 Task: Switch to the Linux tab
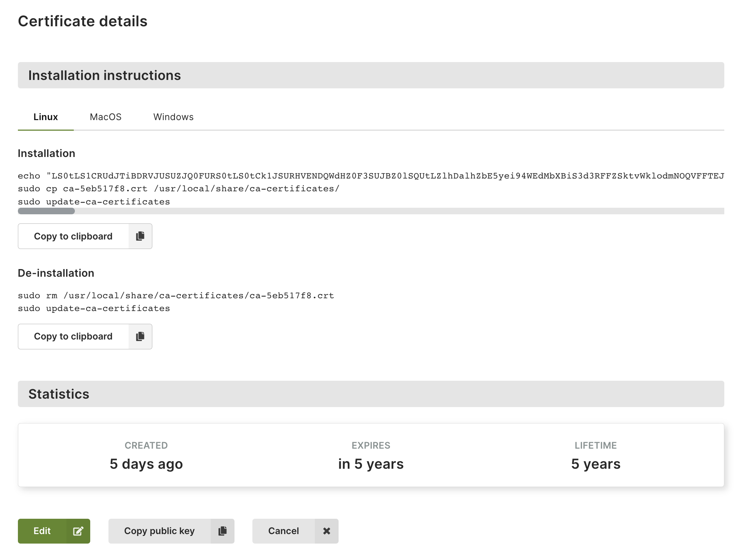point(46,117)
